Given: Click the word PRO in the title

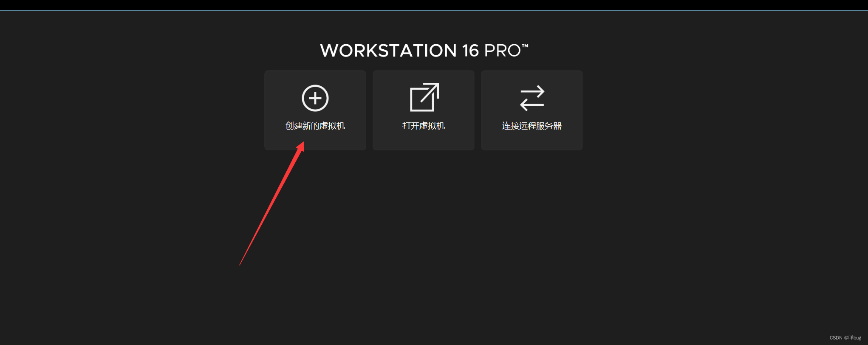Looking at the screenshot, I should [502, 51].
